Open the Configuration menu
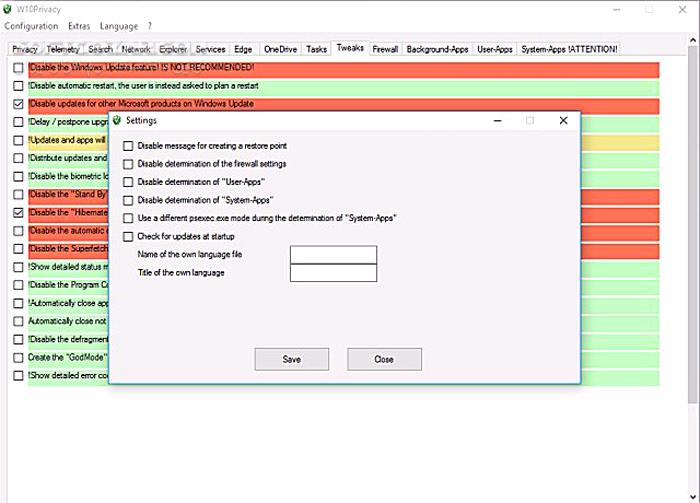This screenshot has height=503, width=700. (x=31, y=26)
